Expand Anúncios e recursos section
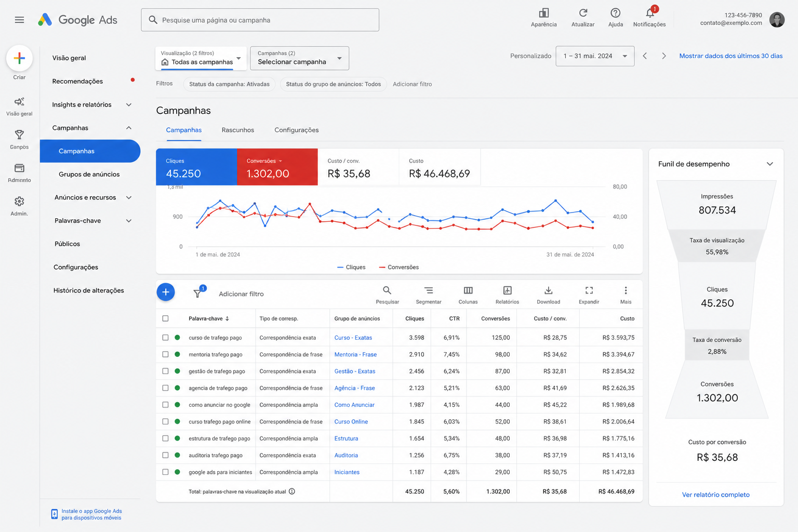 click(129, 197)
